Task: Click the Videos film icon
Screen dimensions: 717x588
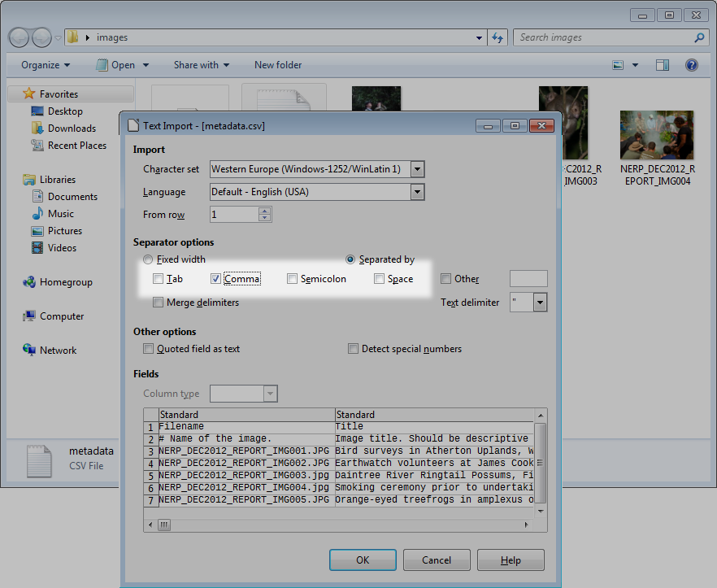Action: tap(37, 247)
